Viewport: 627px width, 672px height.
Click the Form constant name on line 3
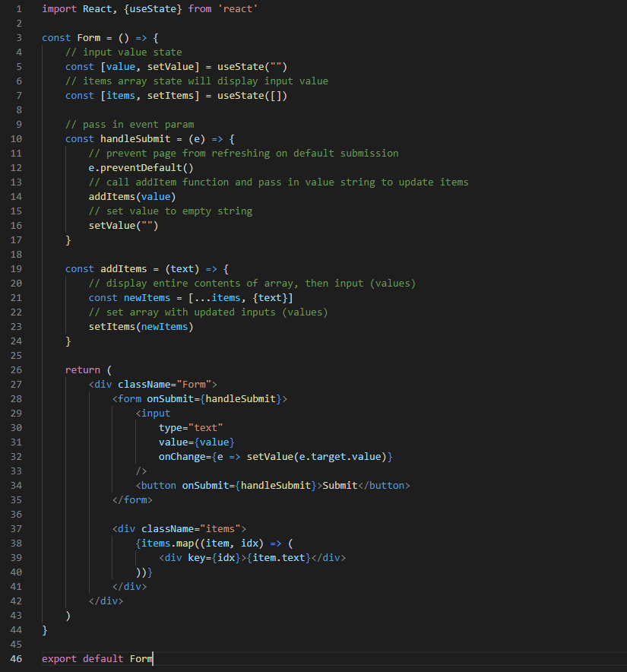pos(89,37)
